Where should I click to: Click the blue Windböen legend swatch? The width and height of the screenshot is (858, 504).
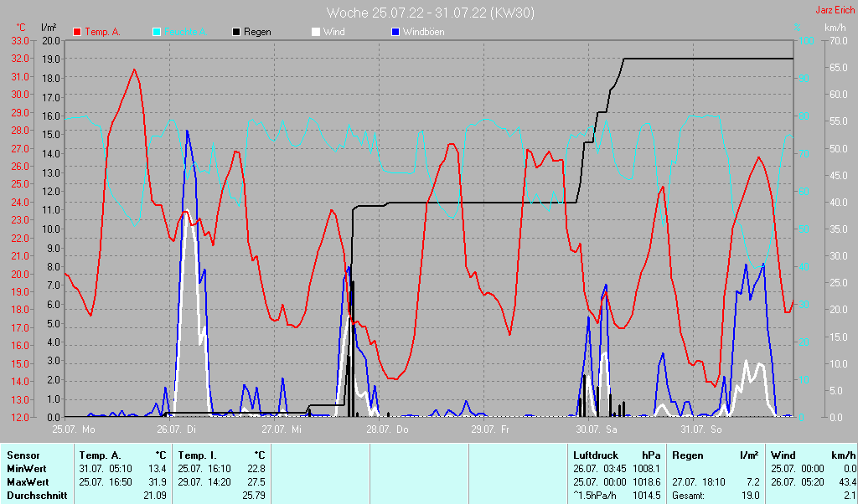(x=395, y=32)
